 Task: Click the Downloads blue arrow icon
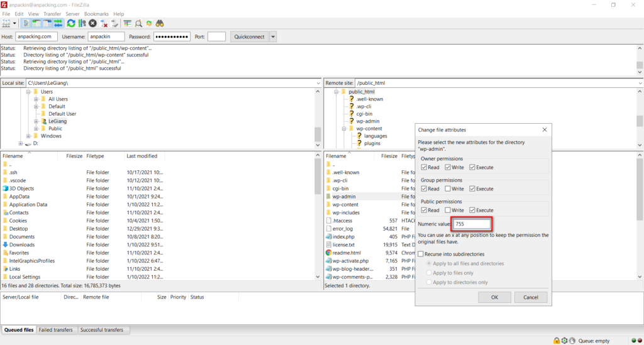5,244
